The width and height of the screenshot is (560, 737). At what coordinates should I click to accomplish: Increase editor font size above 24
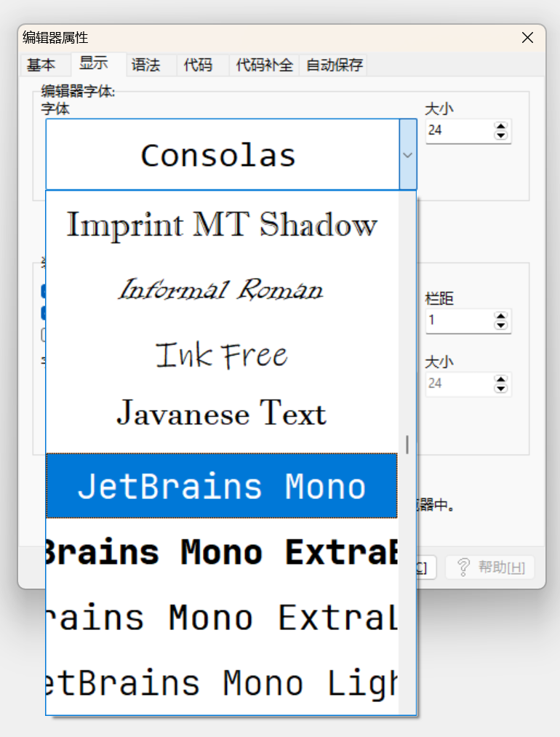pos(501,126)
